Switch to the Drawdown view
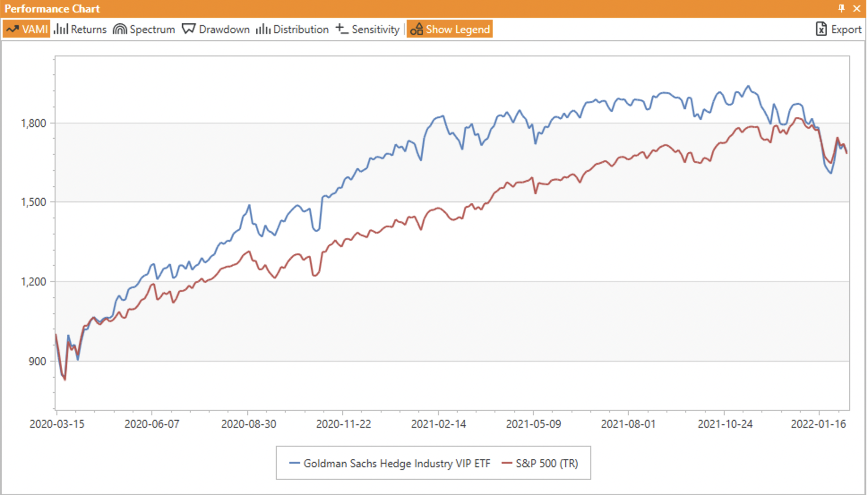 pyautogui.click(x=224, y=29)
